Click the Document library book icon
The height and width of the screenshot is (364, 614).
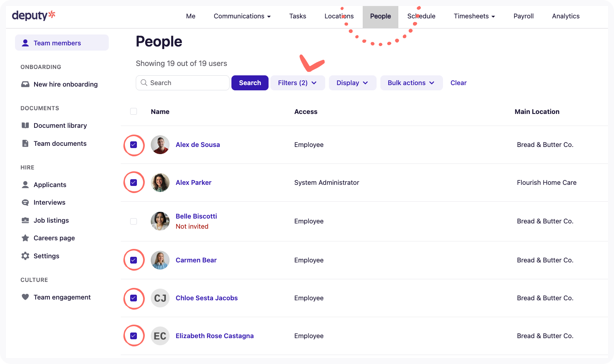pyautogui.click(x=25, y=126)
